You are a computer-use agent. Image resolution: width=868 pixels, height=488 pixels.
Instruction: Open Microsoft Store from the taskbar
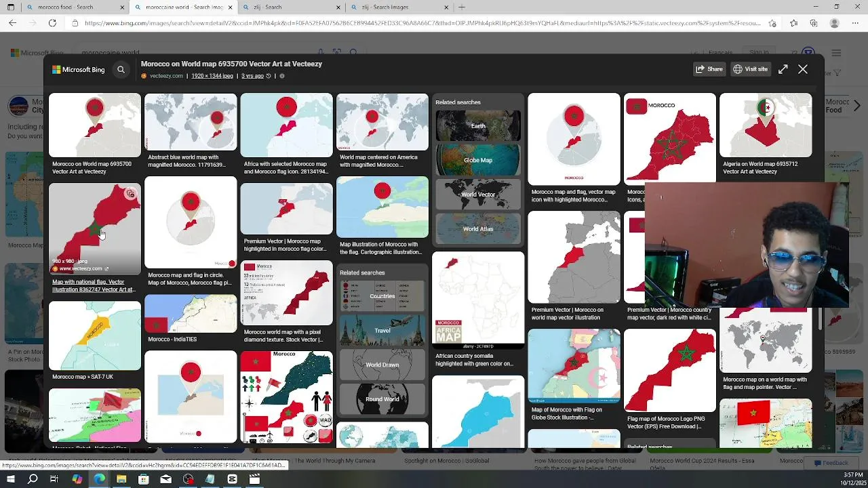coord(144,479)
